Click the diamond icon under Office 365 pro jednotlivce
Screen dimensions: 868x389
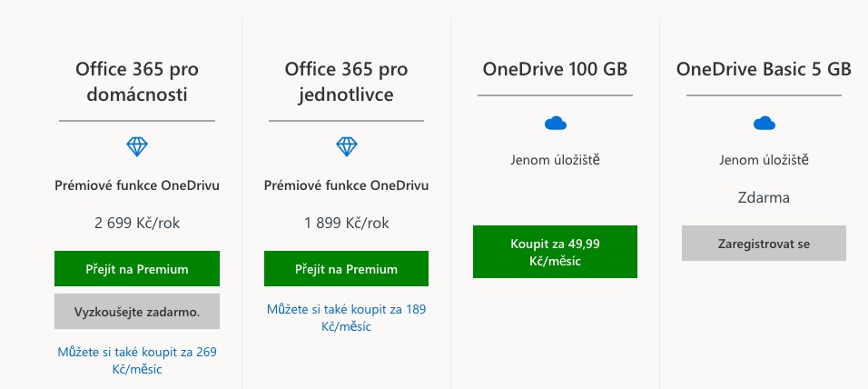tap(346, 145)
